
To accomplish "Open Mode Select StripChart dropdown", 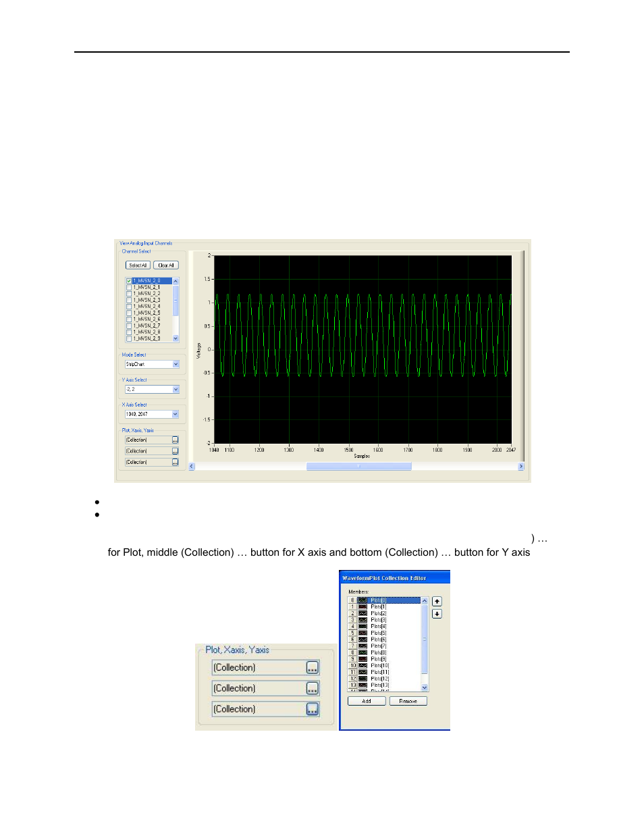I will pyautogui.click(x=176, y=365).
